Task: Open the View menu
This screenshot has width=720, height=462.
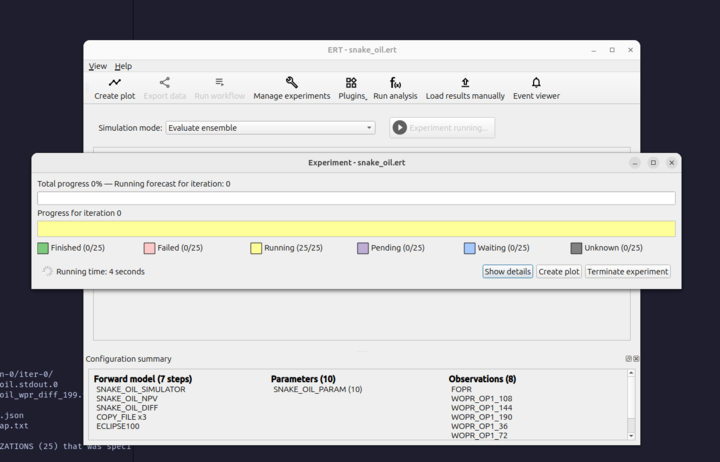Action: 98,66
